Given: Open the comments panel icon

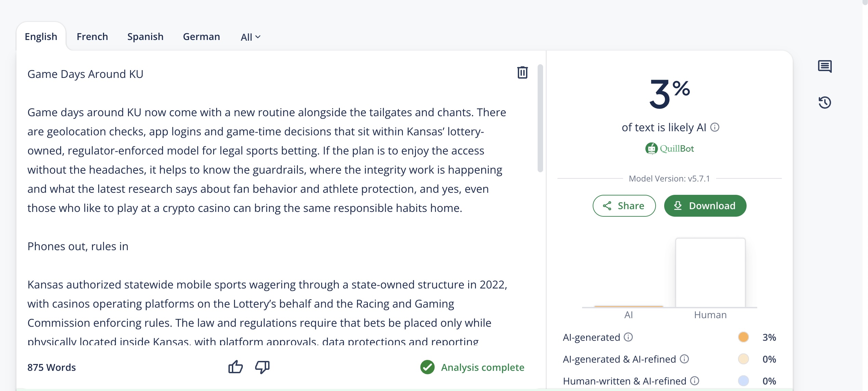Looking at the screenshot, I should 825,66.
